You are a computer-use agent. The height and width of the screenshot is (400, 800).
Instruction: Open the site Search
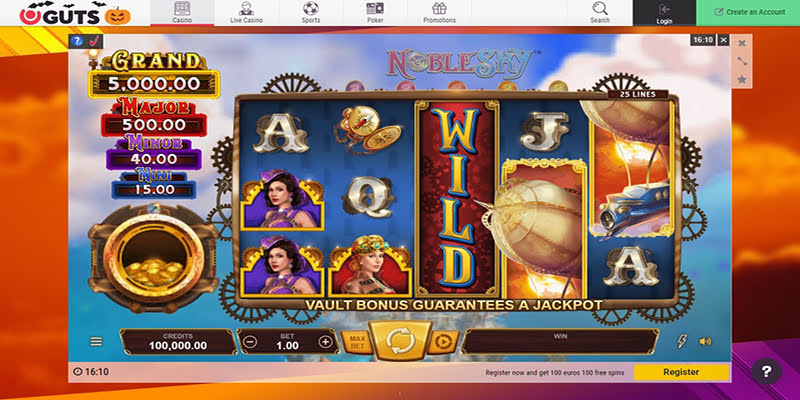coord(600,13)
